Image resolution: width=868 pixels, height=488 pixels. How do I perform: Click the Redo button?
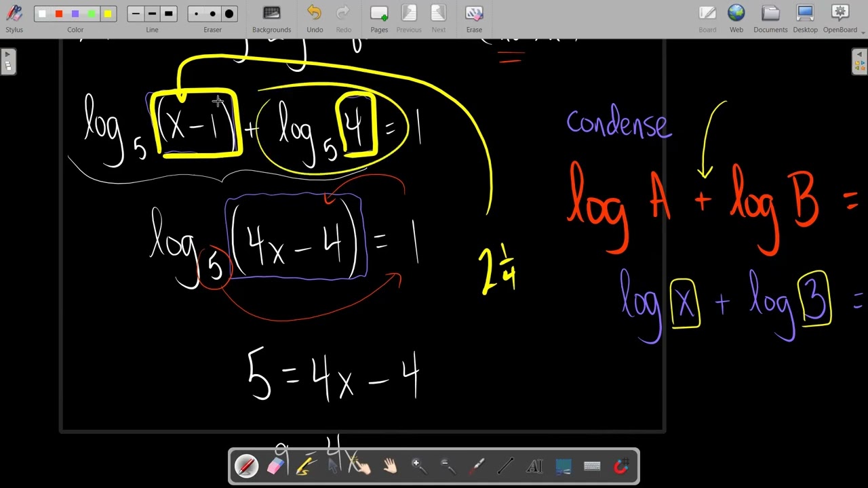(x=344, y=18)
